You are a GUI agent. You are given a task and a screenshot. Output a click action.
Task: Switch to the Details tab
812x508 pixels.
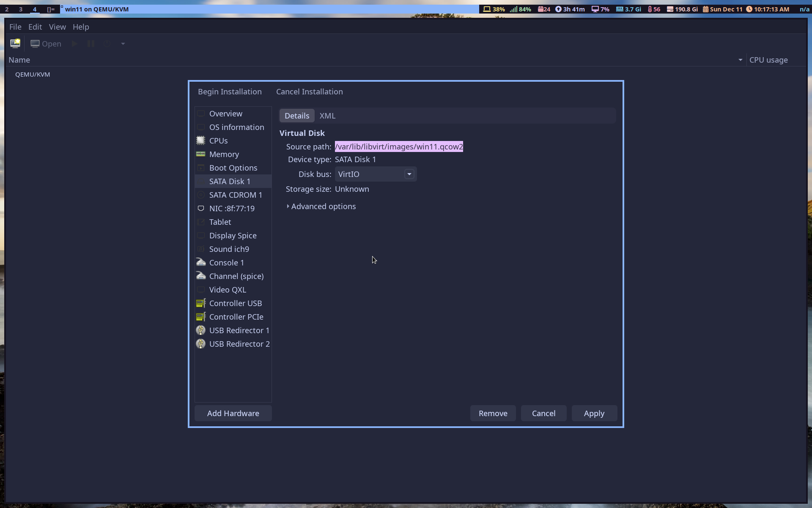296,115
